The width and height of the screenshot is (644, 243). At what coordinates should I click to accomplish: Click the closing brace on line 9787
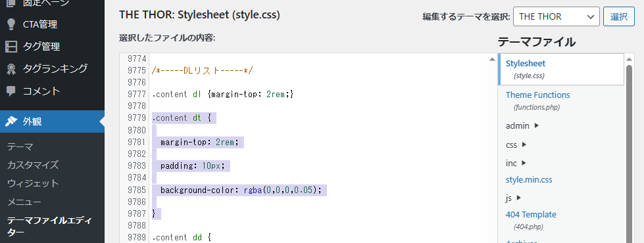154,213
